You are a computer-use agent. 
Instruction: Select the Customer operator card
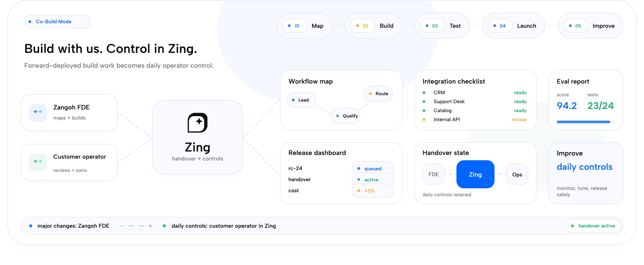69,162
